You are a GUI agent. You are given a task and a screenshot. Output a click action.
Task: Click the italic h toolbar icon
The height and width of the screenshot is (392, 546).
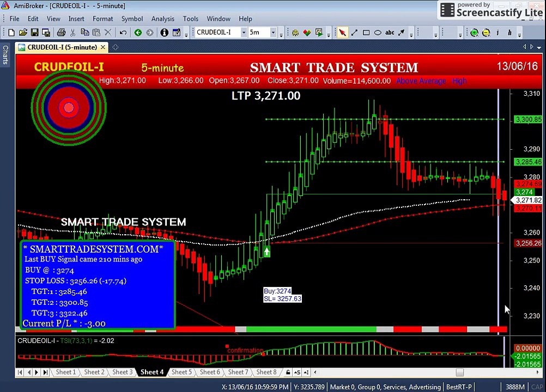[509, 33]
